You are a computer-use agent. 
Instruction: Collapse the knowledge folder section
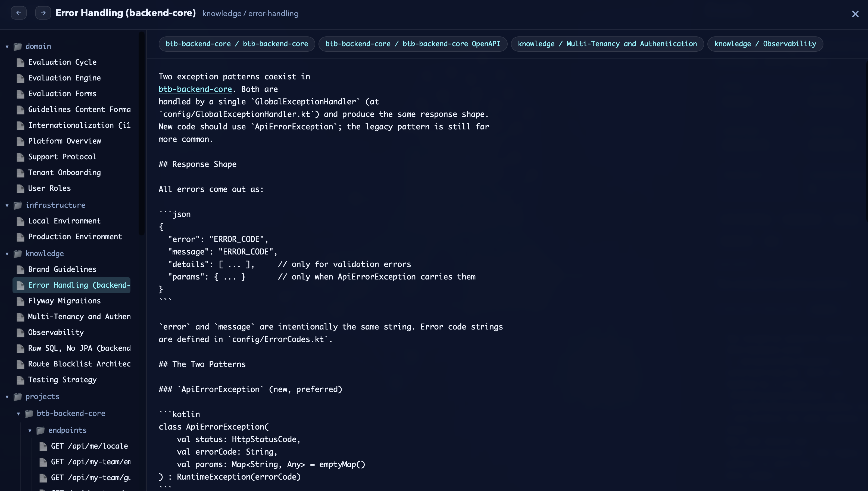[x=7, y=254]
